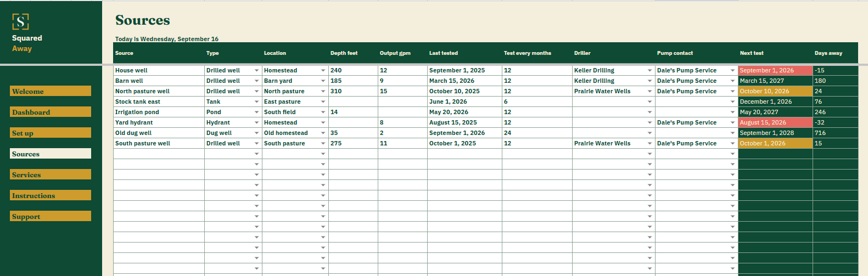868x276 pixels.
Task: Open the Instructions page
Action: tap(51, 195)
